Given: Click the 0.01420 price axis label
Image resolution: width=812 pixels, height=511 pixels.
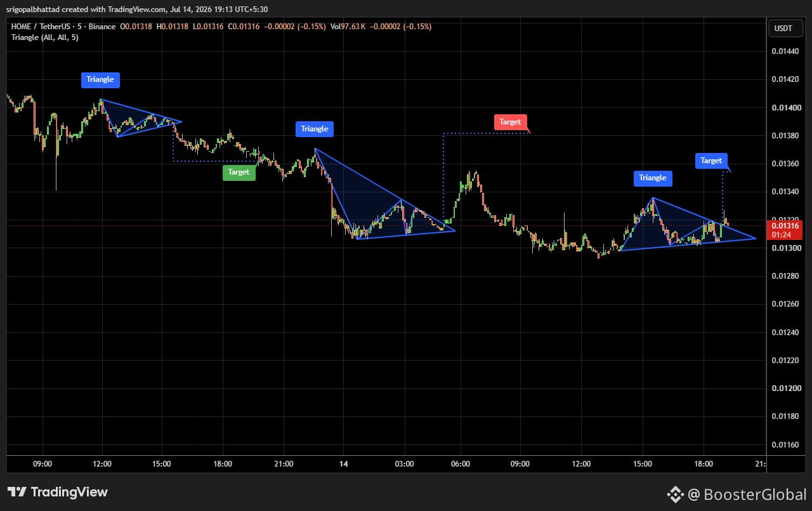Looking at the screenshot, I should [x=785, y=79].
